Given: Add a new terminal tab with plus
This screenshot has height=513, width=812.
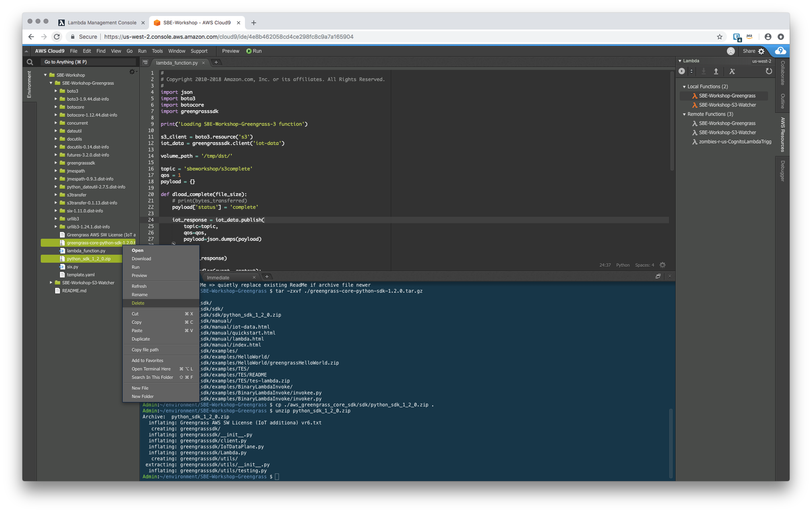Looking at the screenshot, I should point(267,277).
